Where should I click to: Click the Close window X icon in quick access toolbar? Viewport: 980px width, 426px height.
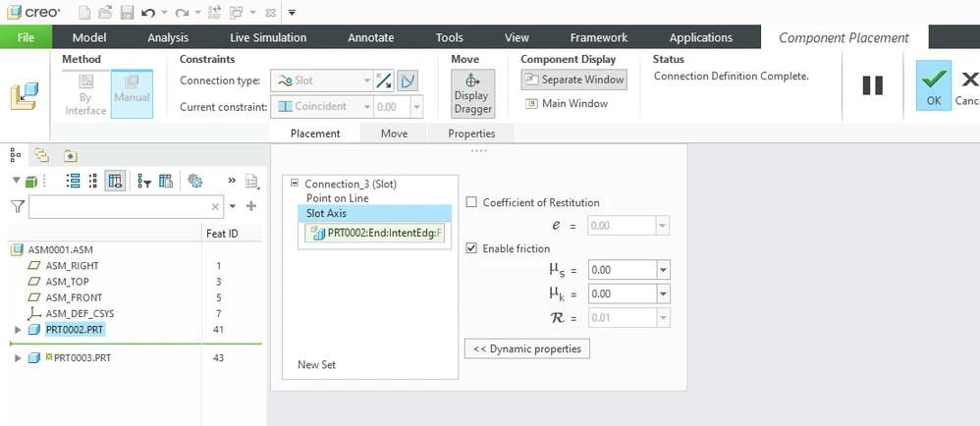[x=270, y=13]
